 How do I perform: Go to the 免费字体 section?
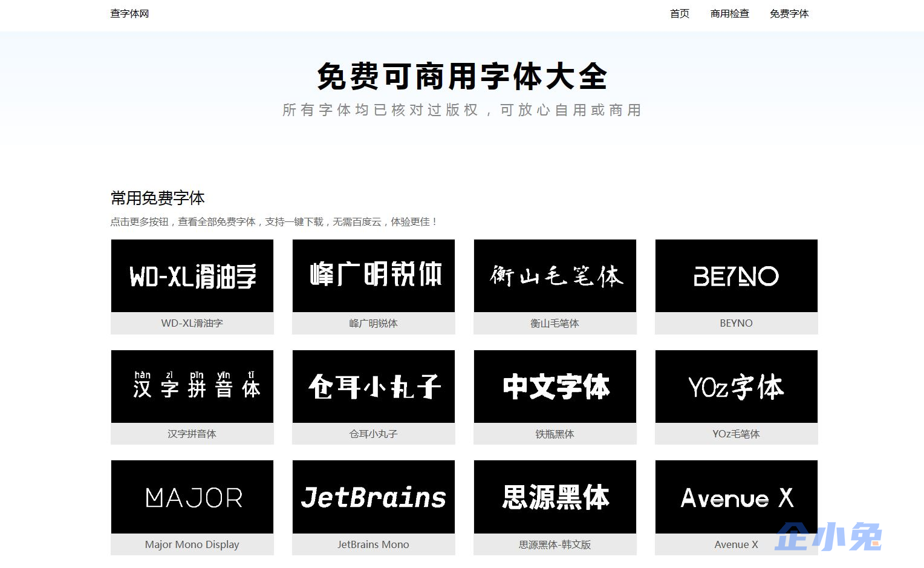click(789, 14)
